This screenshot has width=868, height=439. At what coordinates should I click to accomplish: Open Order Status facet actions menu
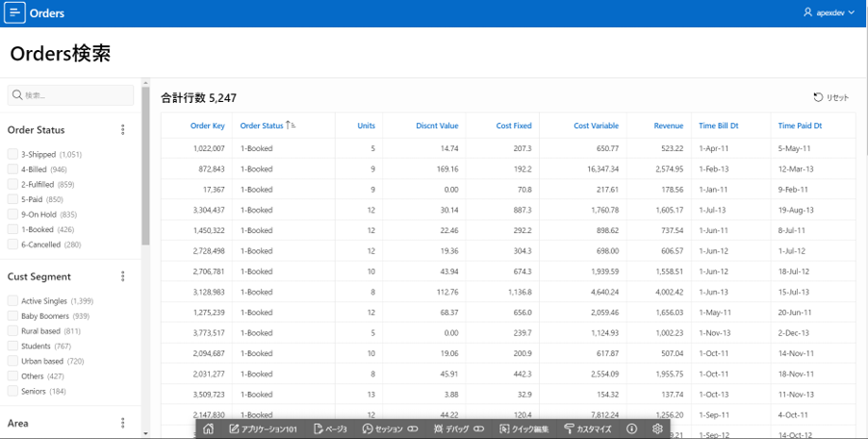(122, 130)
